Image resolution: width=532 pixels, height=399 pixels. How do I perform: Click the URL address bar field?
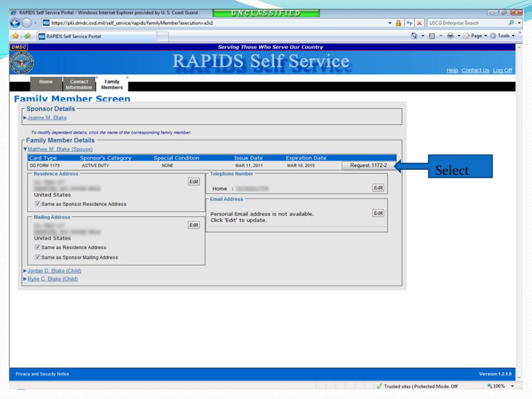pyautogui.click(x=217, y=23)
